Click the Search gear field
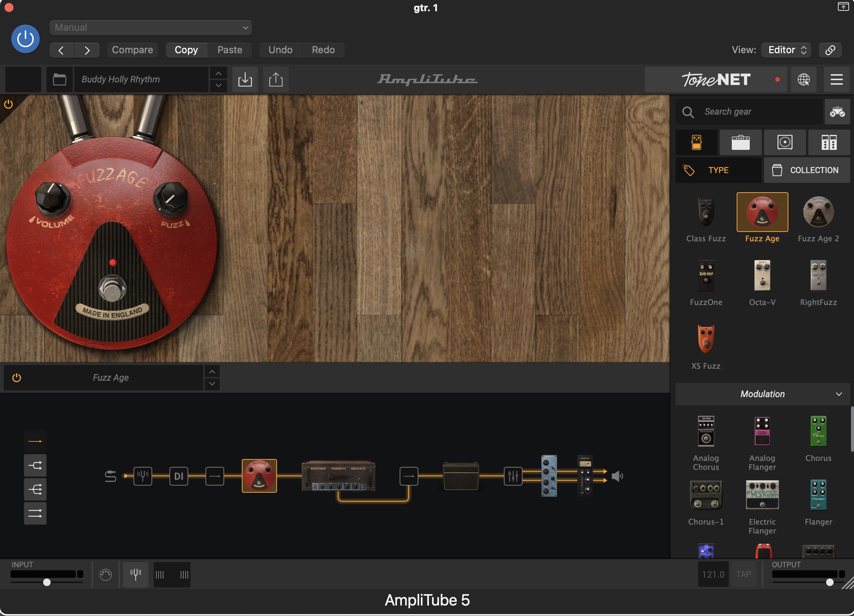 click(749, 112)
